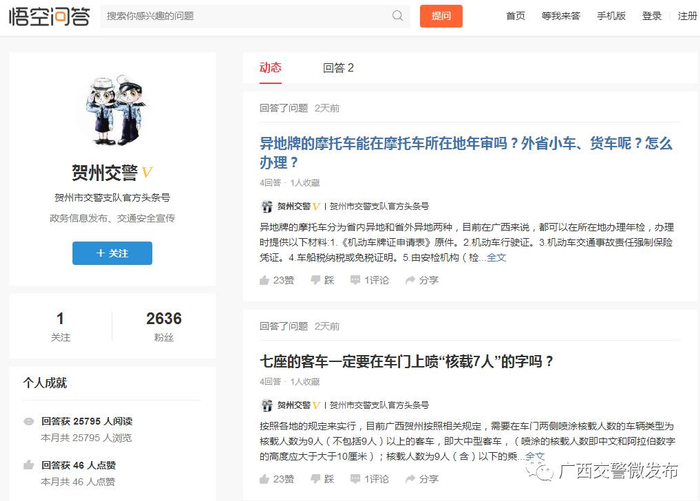Click the orange 提问 button

click(441, 16)
